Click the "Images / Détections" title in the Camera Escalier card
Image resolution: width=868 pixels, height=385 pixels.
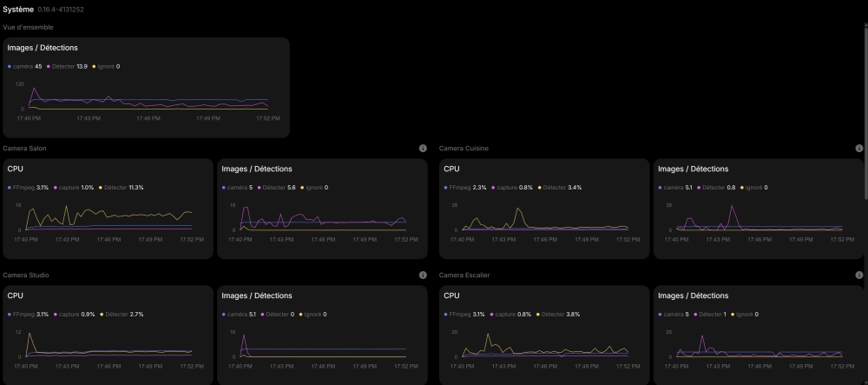[693, 295]
